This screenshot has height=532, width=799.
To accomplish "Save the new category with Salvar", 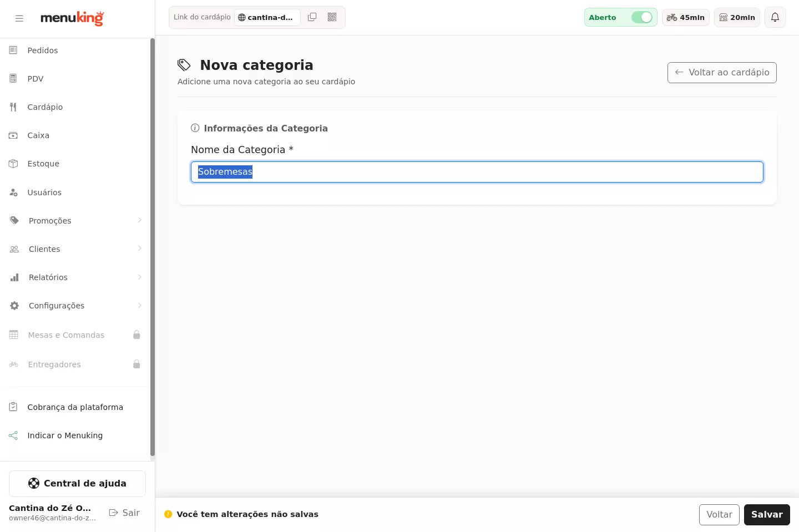I will pyautogui.click(x=767, y=515).
